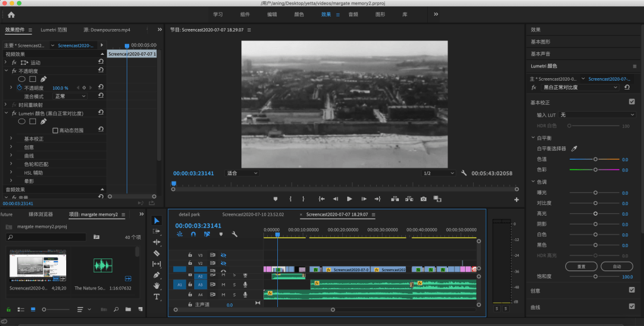Play the sequence in Program Monitor

(349, 199)
